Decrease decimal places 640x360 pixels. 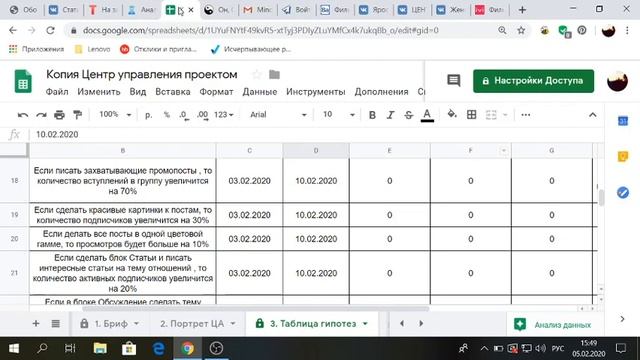pyautogui.click(x=184, y=115)
